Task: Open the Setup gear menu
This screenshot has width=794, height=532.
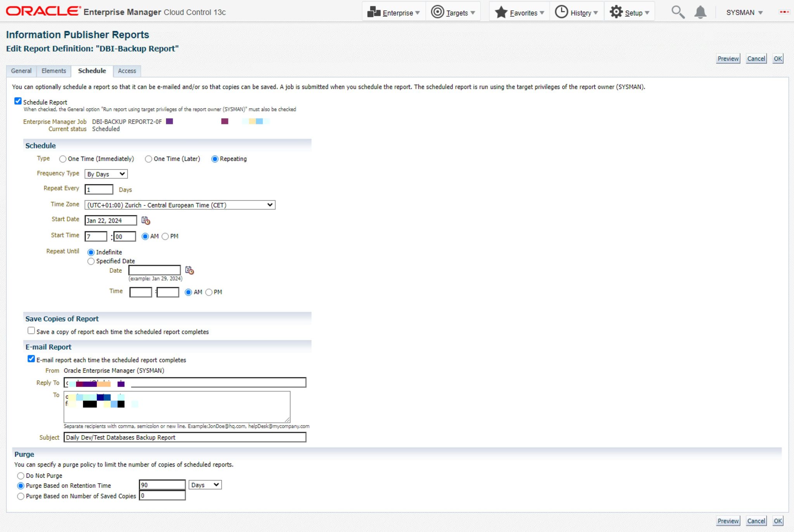Action: (616, 12)
